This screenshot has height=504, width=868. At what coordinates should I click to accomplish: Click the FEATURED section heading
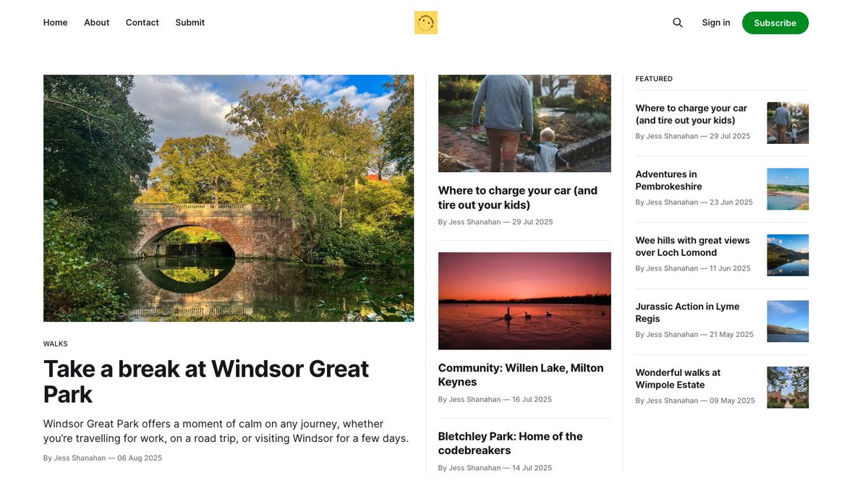tap(654, 79)
